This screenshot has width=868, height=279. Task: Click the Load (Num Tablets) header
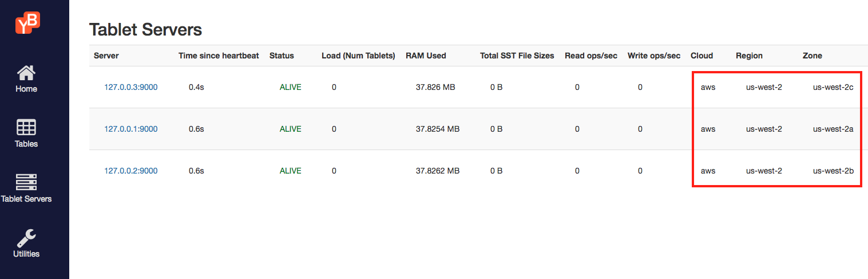pyautogui.click(x=358, y=56)
